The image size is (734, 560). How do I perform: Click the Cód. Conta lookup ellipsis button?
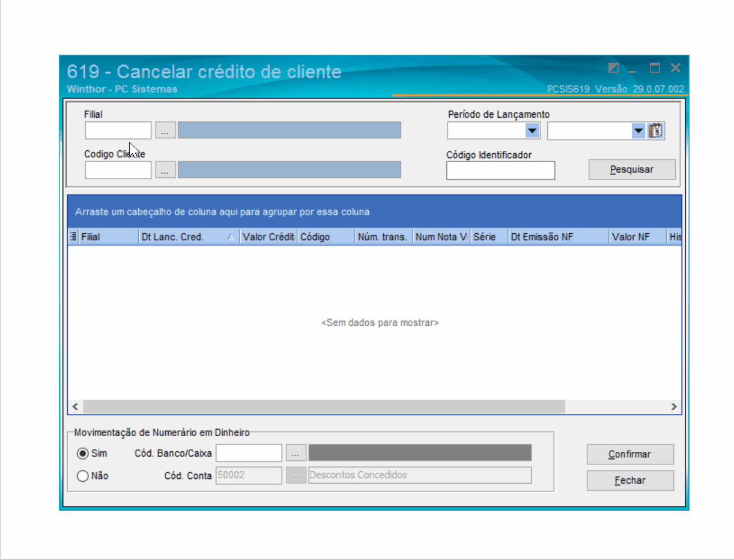tap(296, 475)
